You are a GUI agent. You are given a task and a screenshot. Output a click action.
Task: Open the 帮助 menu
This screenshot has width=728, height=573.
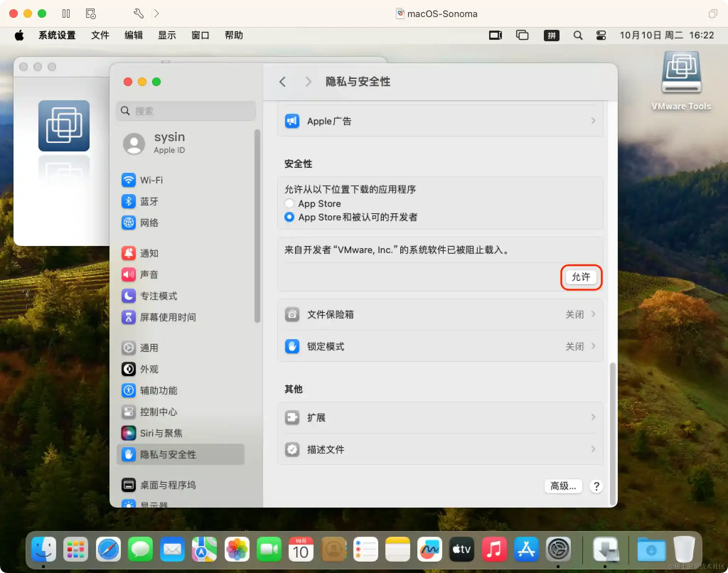(x=233, y=35)
